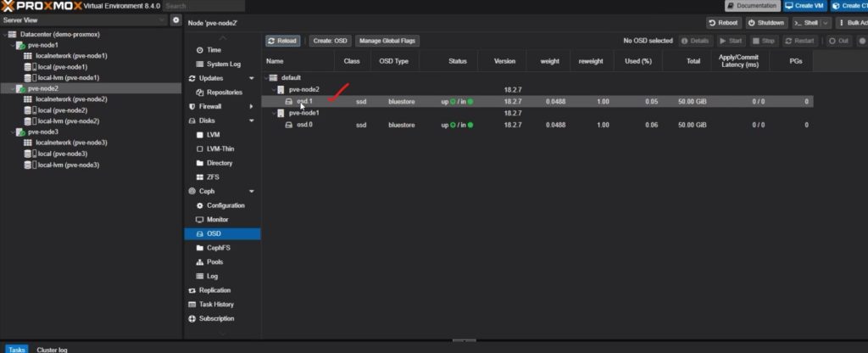Switch to the Cluster log tab

tap(52, 350)
